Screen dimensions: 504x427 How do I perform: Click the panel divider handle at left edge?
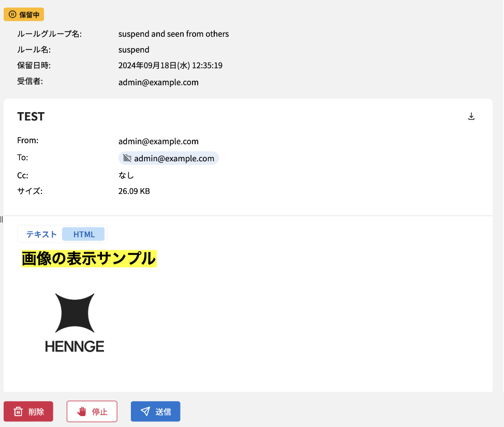pos(2,220)
